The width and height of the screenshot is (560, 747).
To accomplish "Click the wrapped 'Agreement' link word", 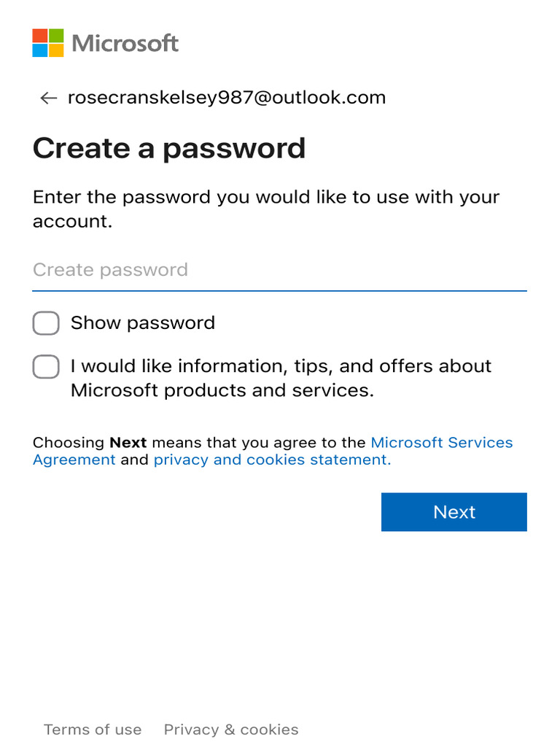I will (x=74, y=460).
